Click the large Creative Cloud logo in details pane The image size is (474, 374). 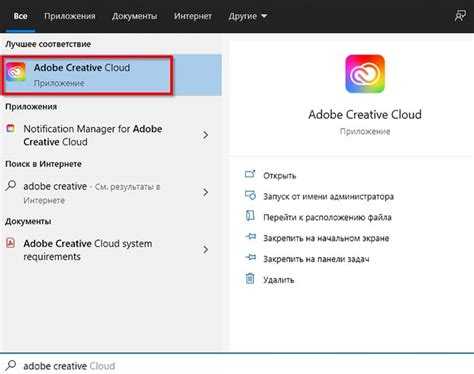(365, 74)
